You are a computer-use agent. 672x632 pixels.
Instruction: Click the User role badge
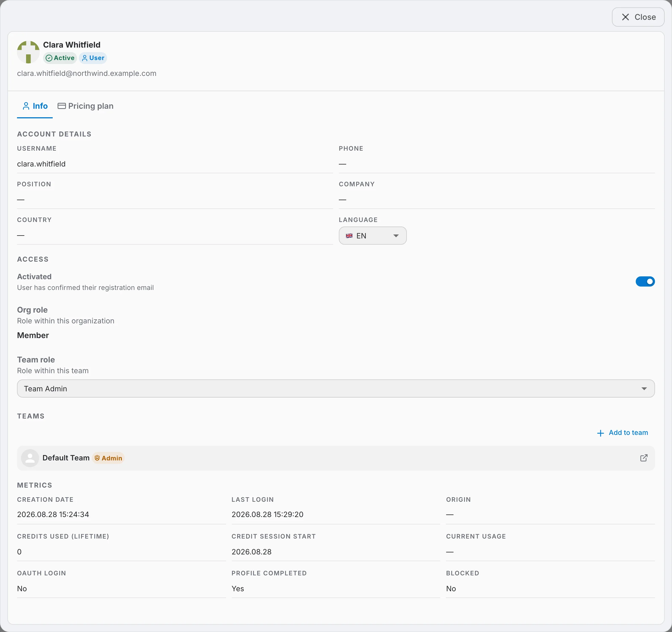coord(93,58)
